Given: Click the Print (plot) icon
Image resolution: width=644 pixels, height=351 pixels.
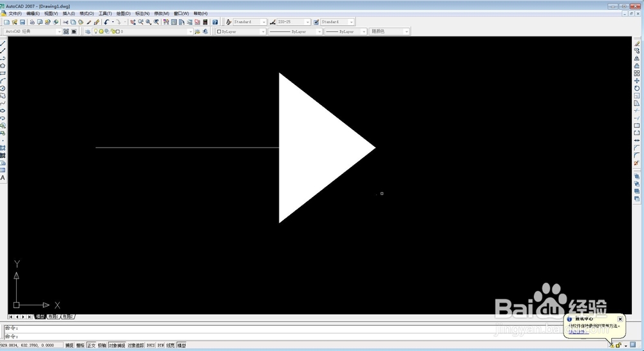Looking at the screenshot, I should 32,22.
